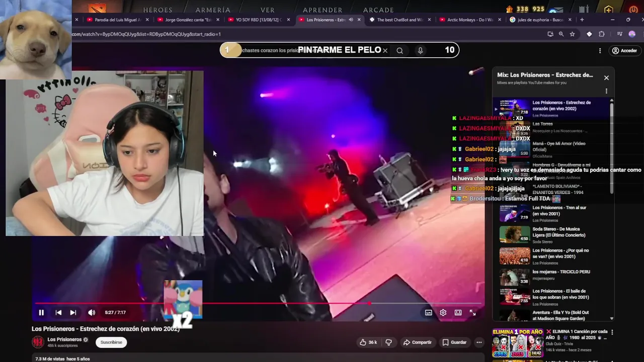Open Los Prisioneros channel avatar
This screenshot has height=362, width=644.
click(x=38, y=342)
